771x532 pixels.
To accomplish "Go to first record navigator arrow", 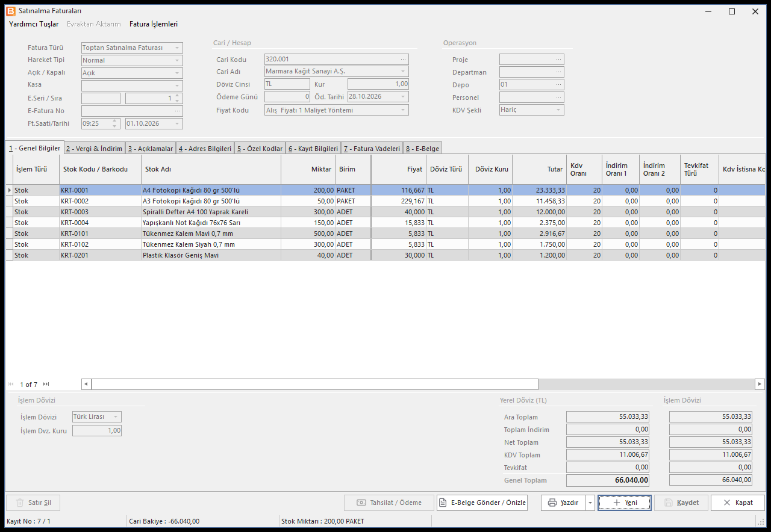I will point(11,384).
